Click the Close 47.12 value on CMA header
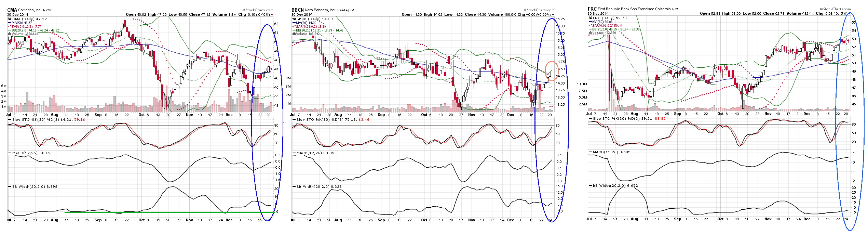 point(200,14)
